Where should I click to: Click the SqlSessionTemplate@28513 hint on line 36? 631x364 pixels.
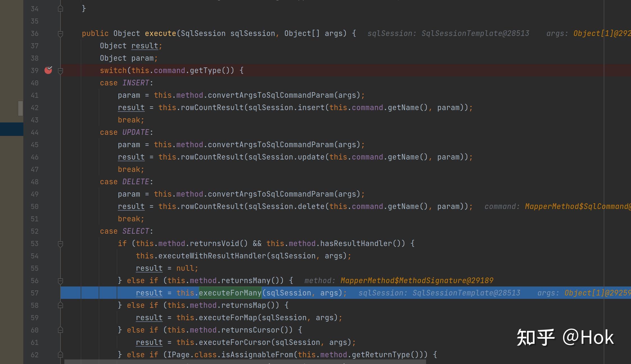[x=475, y=33]
